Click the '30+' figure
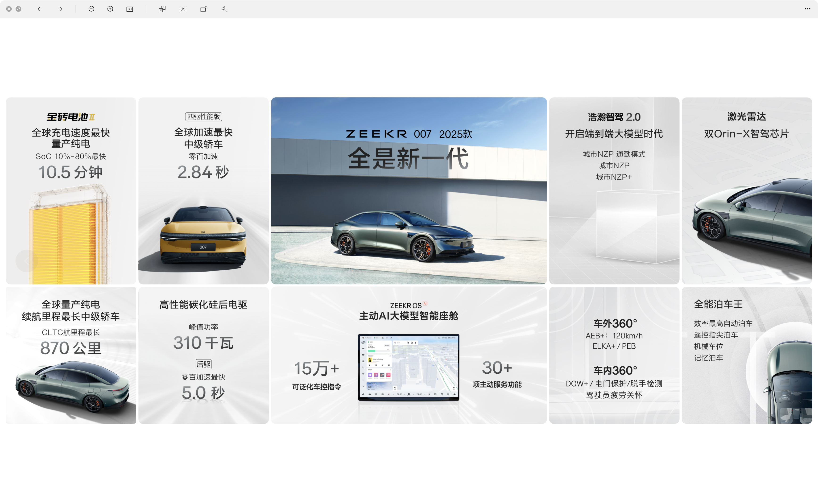This screenshot has height=504, width=818. point(497,368)
